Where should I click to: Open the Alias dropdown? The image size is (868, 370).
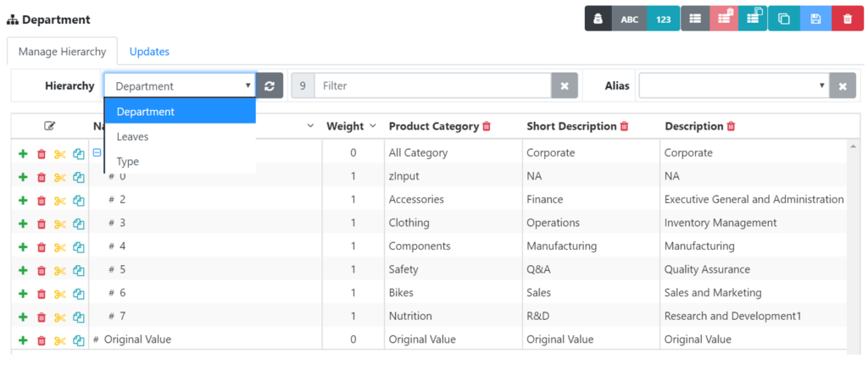tap(733, 86)
